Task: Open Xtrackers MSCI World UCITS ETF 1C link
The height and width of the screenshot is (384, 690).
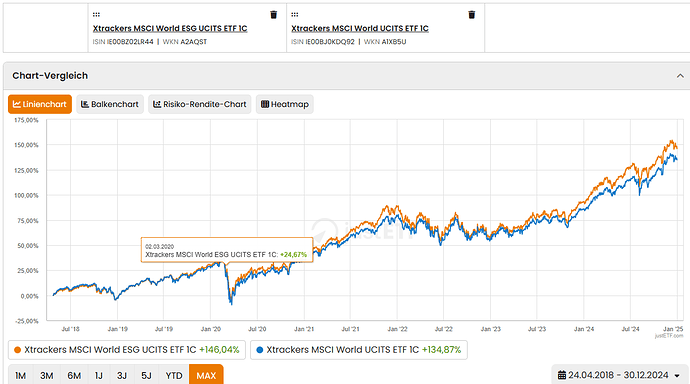Action: tap(360, 28)
